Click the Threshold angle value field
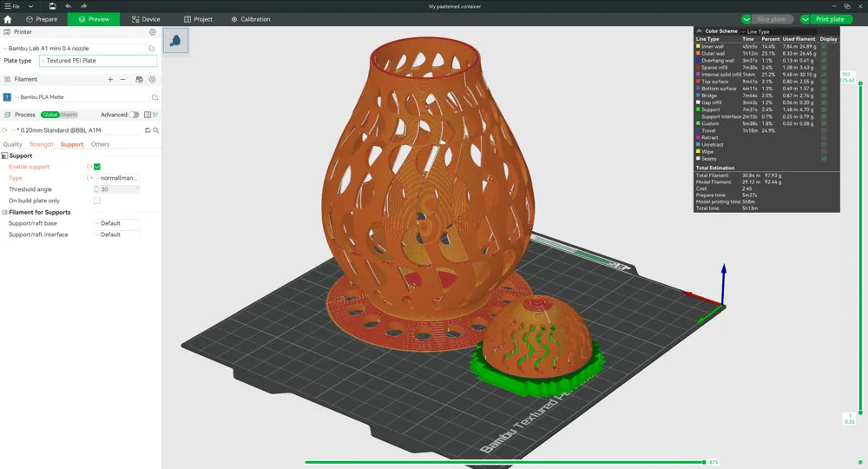Image resolution: width=868 pixels, height=469 pixels. 117,189
